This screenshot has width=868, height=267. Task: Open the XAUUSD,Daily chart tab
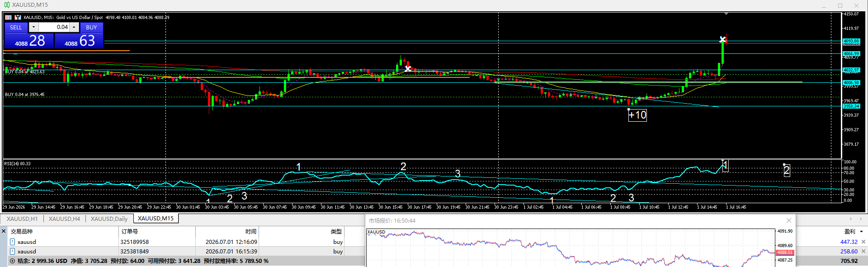[109, 219]
